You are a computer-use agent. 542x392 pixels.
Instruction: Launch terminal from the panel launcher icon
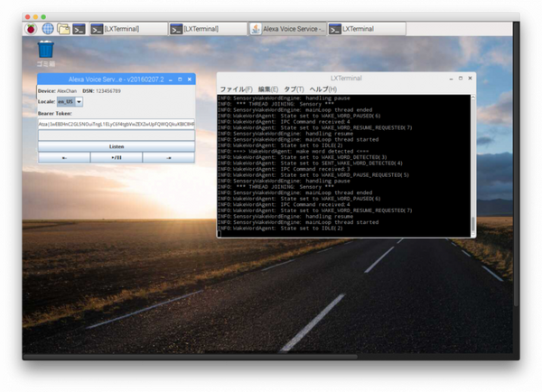79,29
